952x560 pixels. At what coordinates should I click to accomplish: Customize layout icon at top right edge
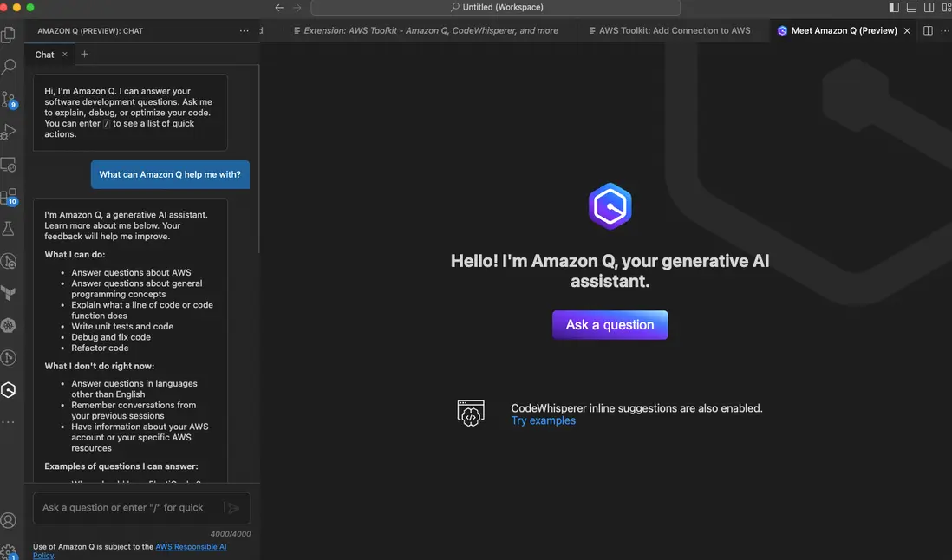(947, 7)
